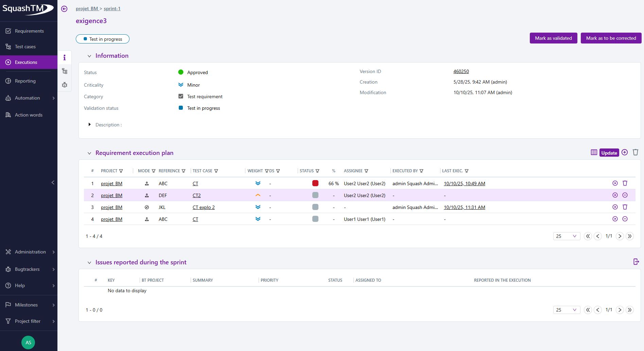Expand the Description section
Image resolution: width=644 pixels, height=351 pixels.
pos(89,125)
